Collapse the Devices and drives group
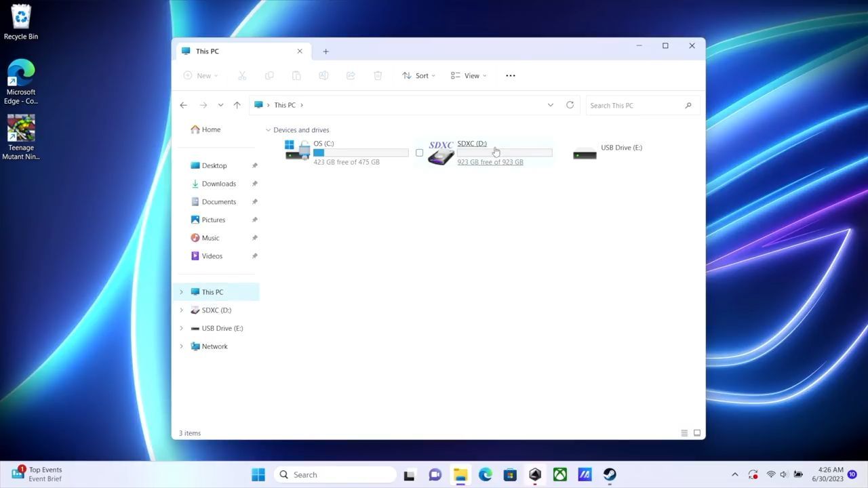This screenshot has width=868, height=488. (x=268, y=130)
